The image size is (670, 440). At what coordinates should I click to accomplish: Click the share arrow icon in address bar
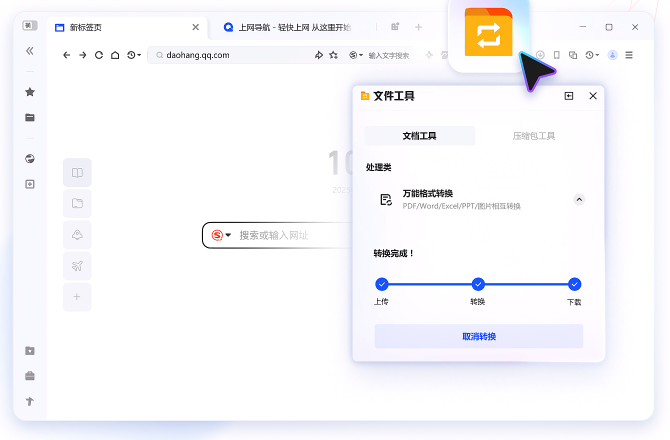pos(319,55)
